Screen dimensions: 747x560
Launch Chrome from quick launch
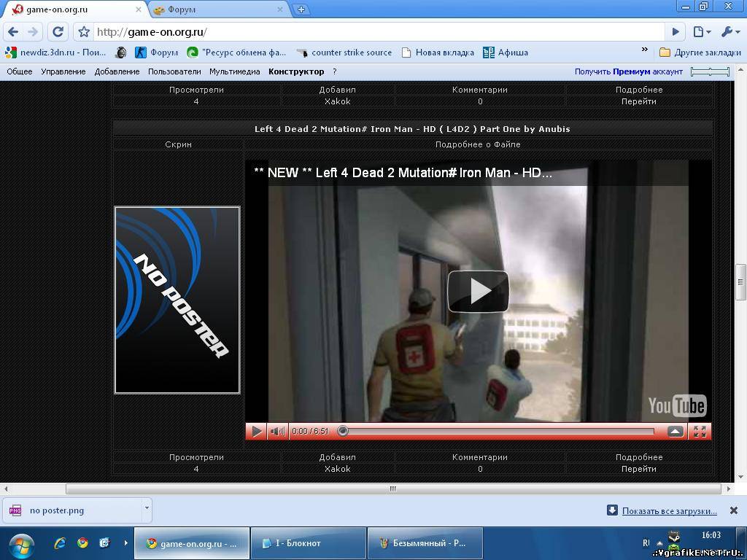(83, 542)
